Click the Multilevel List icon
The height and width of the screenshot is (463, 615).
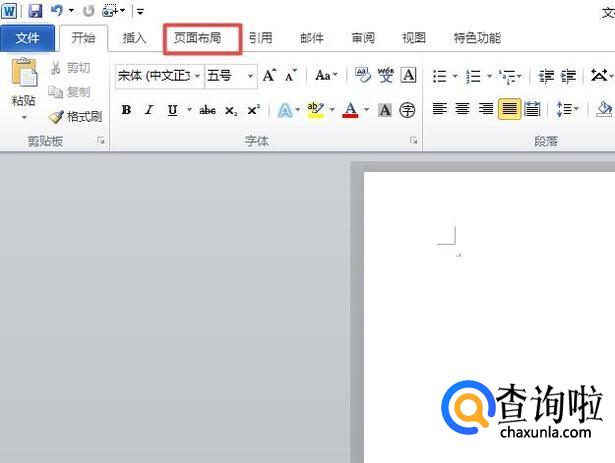[x=507, y=76]
